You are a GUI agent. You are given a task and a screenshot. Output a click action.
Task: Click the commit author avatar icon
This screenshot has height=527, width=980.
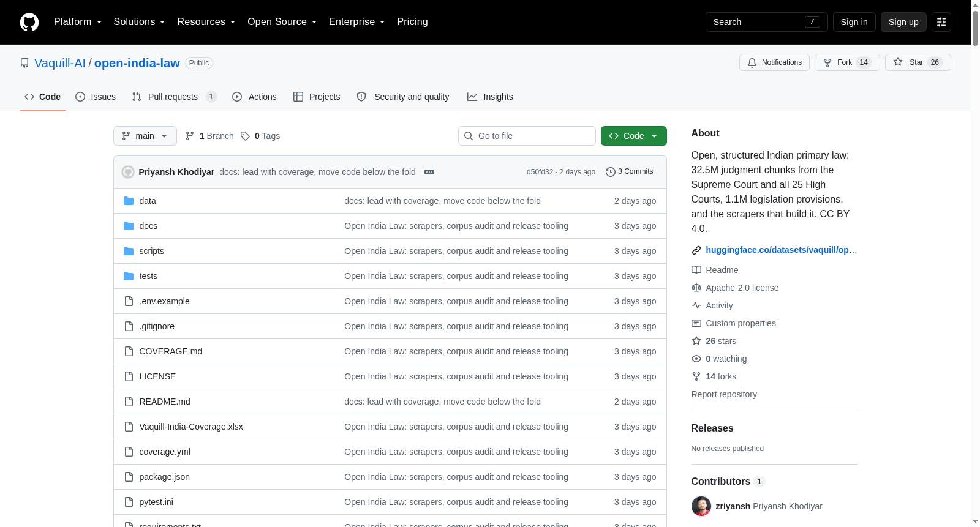point(128,172)
